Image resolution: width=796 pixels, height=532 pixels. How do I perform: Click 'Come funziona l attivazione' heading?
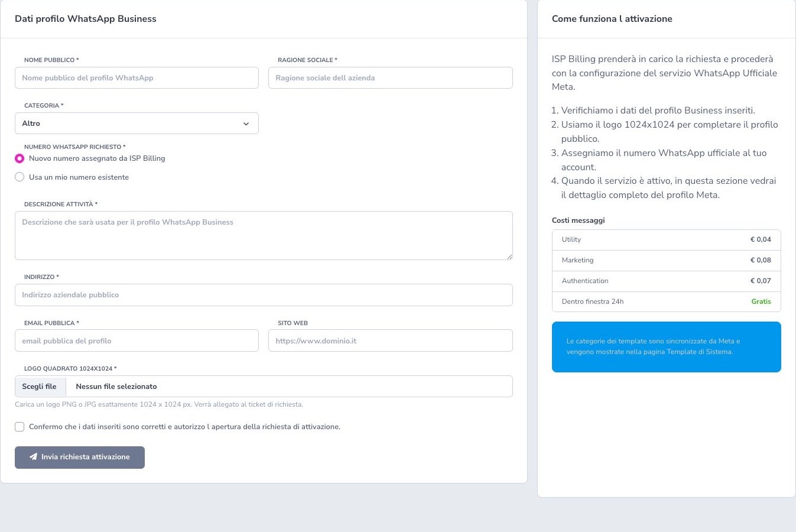pyautogui.click(x=612, y=19)
